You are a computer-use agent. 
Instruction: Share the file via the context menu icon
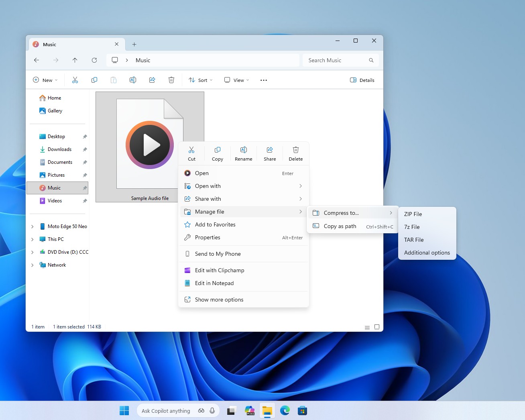269,153
